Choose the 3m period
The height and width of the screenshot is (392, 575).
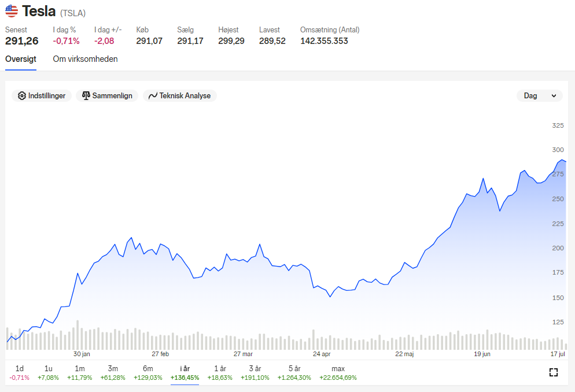[113, 372]
